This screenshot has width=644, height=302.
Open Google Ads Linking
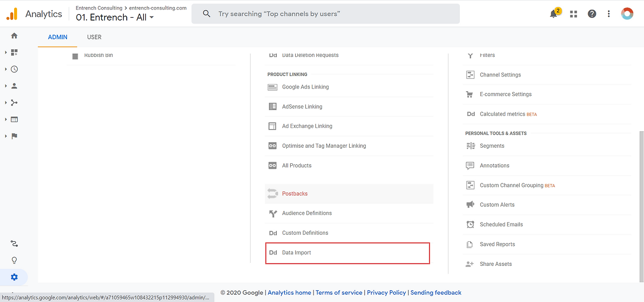(305, 87)
